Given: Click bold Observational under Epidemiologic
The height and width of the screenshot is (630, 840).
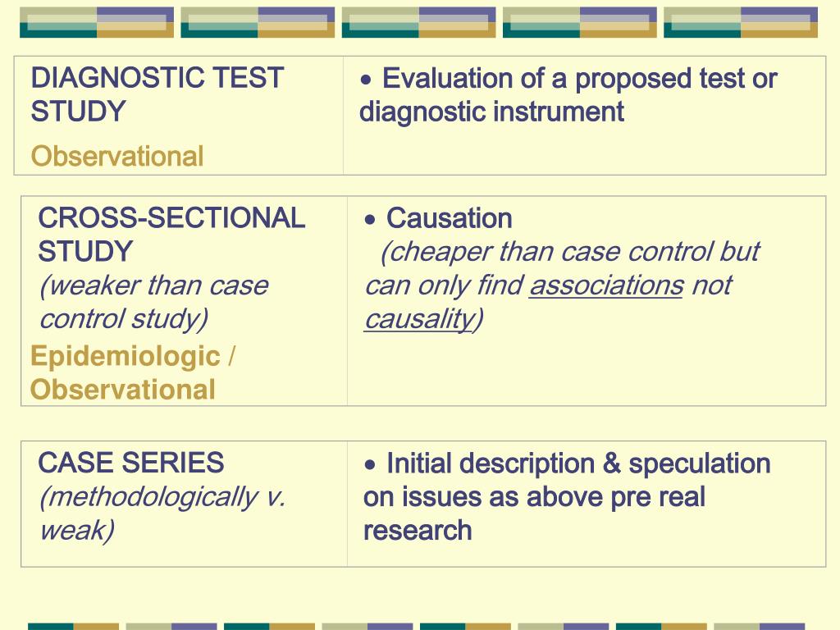Looking at the screenshot, I should pyautogui.click(x=123, y=390).
